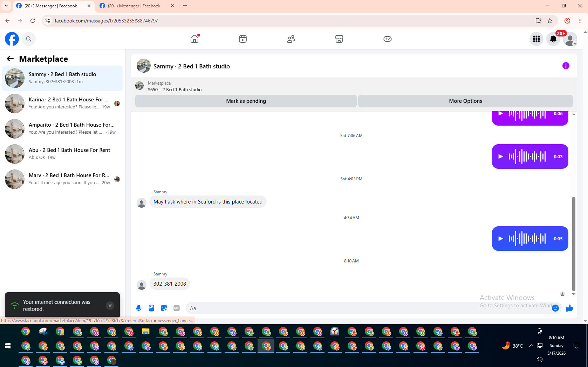This screenshot has width=588, height=367.
Task: Play the 0:03 voice message
Action: 501,156
